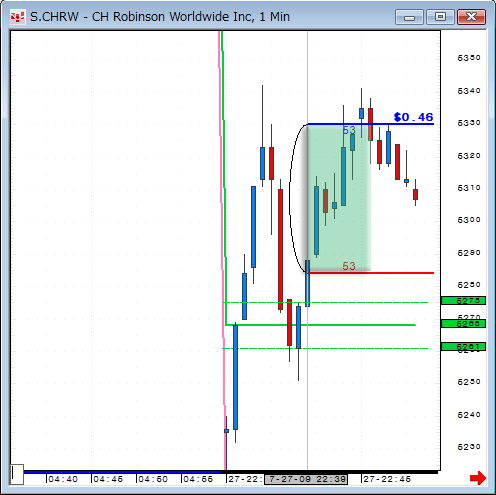Click the green shaded trade region

[339, 198]
